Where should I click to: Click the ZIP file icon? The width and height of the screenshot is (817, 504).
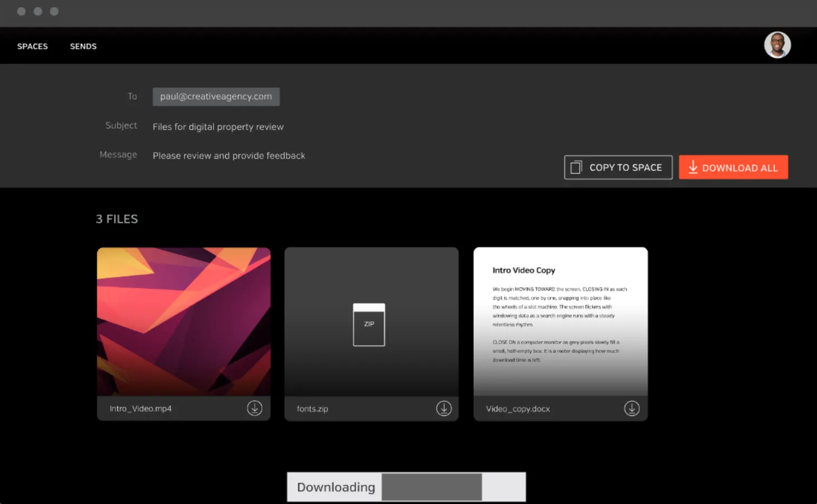click(x=369, y=325)
